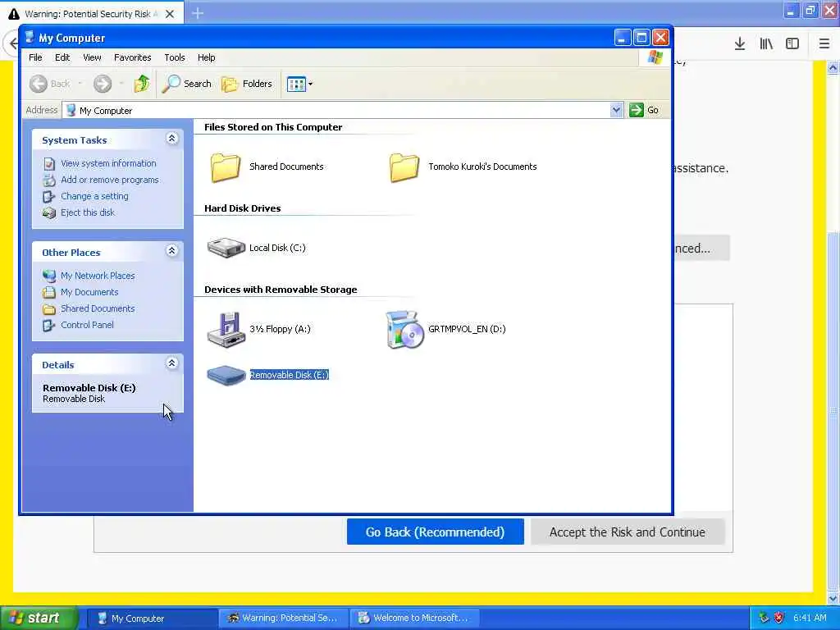Click the Safely Remove Hardware tray icon

click(764, 619)
